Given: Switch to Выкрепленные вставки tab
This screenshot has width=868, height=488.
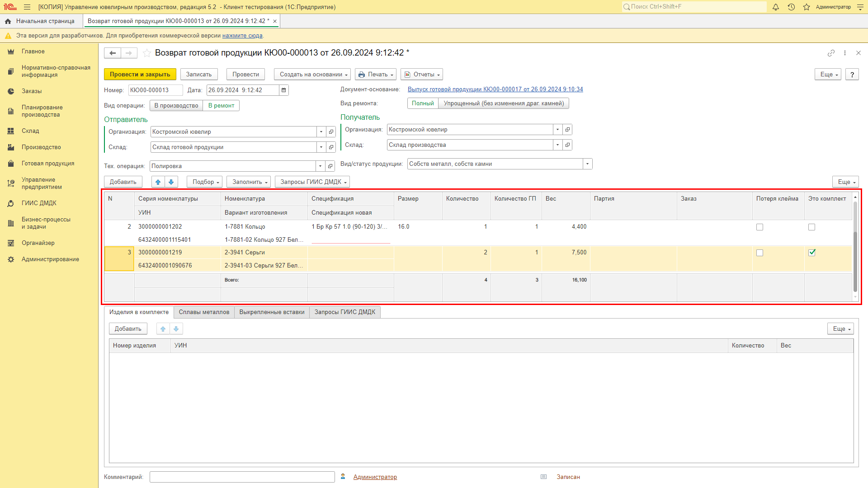Looking at the screenshot, I should 272,312.
